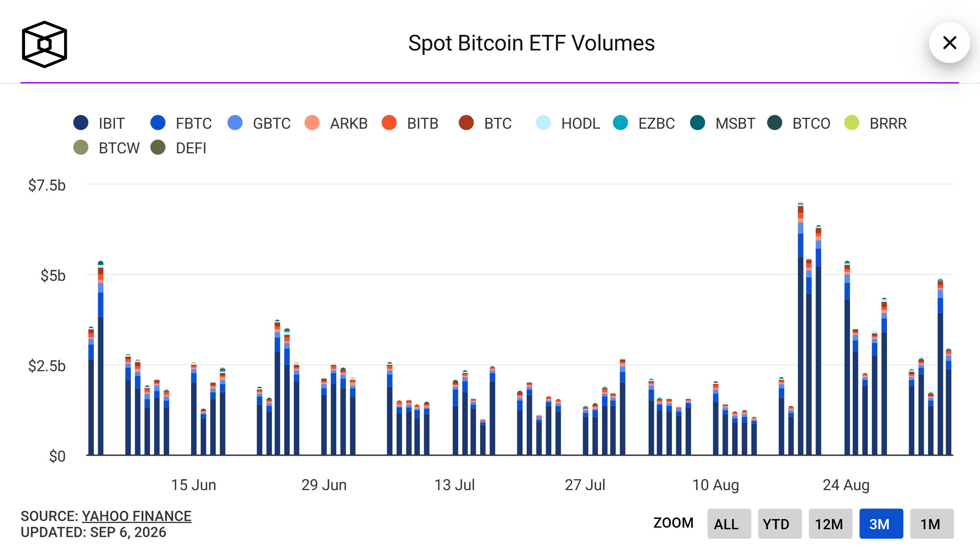Click the ARKB legend color dot

[312, 123]
